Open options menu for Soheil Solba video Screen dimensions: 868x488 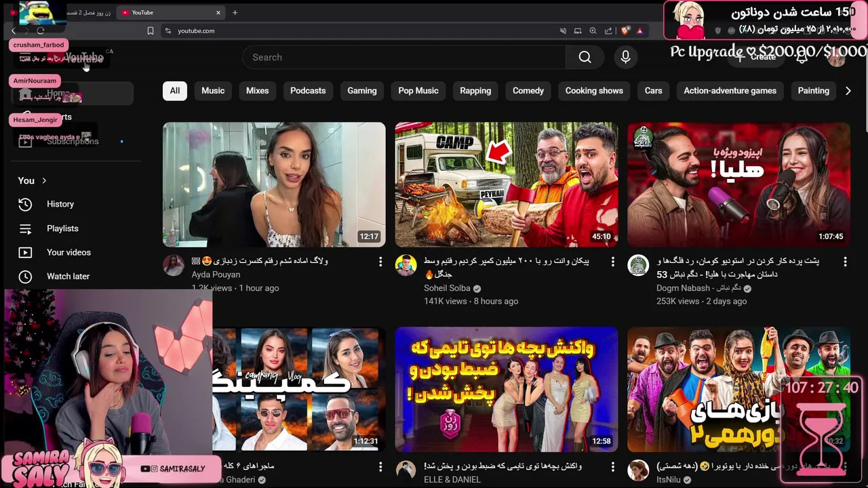pos(613,262)
